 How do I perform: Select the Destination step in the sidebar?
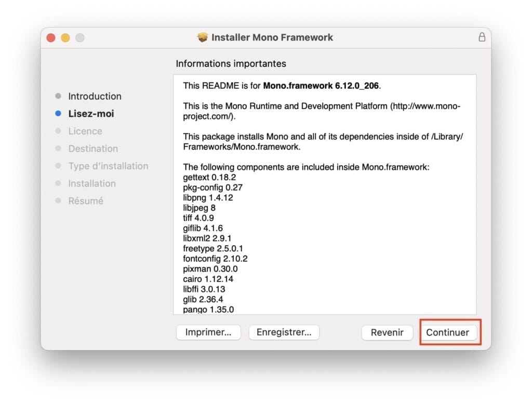pos(93,149)
